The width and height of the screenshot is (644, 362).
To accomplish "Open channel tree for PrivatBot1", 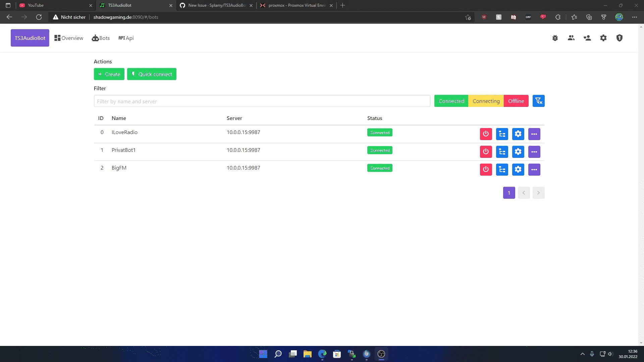I will [x=502, y=152].
